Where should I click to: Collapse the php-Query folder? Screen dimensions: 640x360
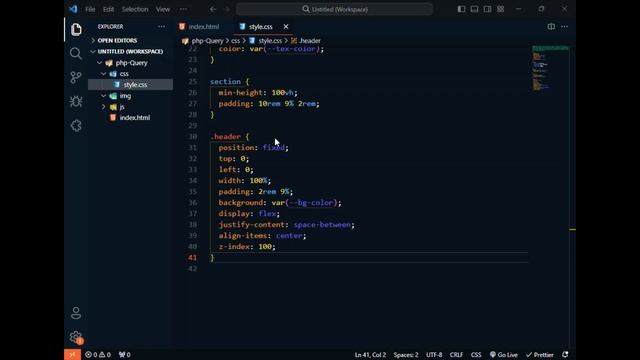131,63
